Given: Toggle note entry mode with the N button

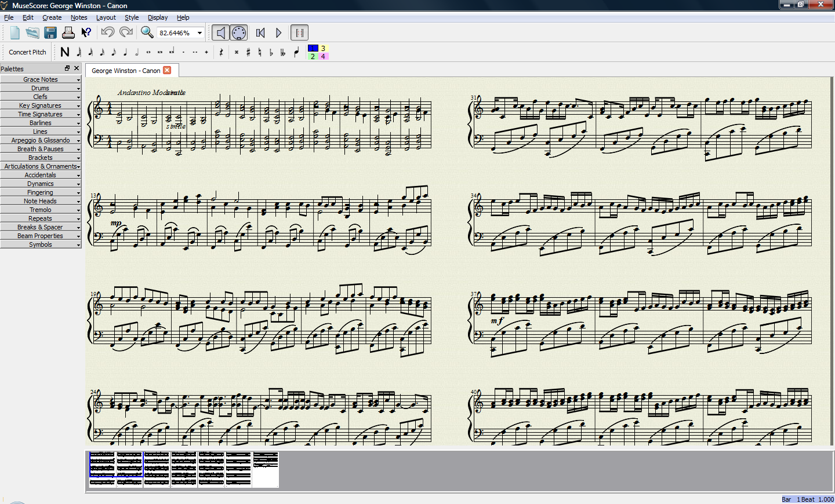Looking at the screenshot, I should (x=65, y=52).
